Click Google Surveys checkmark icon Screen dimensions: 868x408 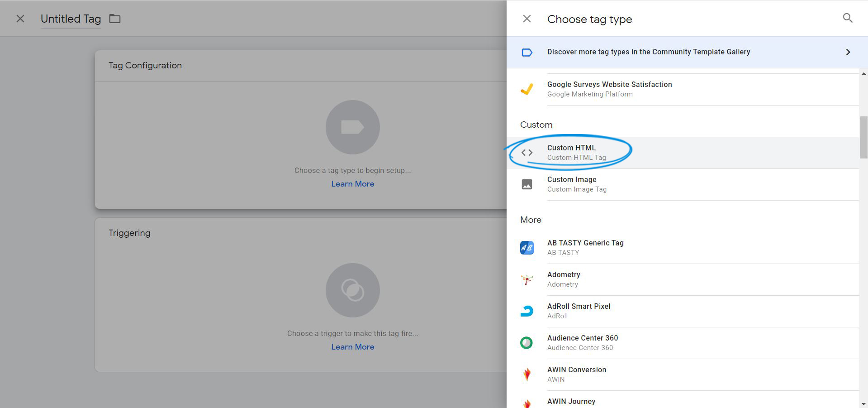(x=527, y=89)
